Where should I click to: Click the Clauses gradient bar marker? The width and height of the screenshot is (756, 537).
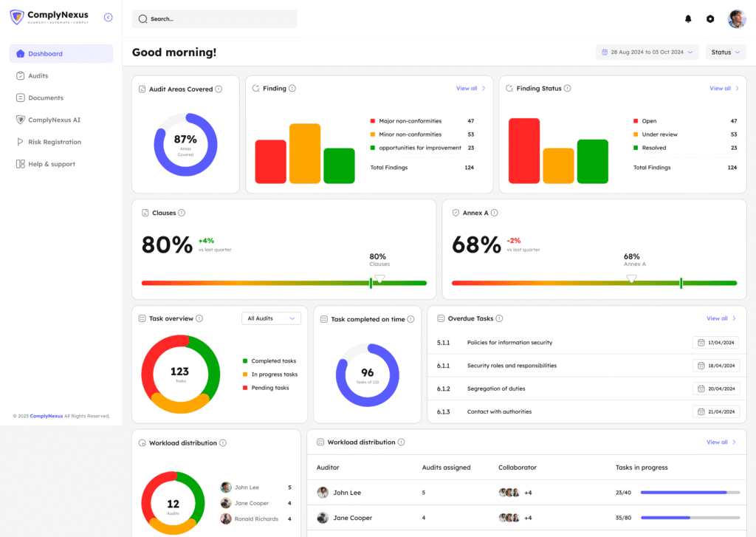[x=371, y=283]
